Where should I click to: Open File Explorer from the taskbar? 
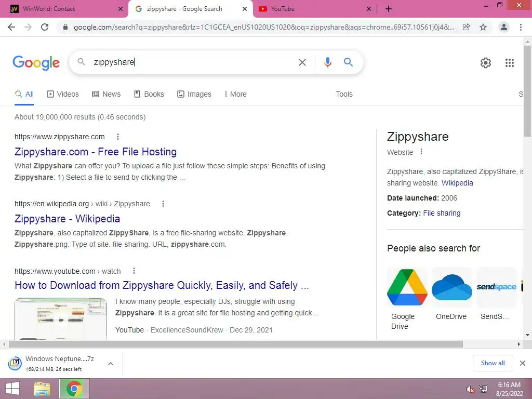(42, 389)
